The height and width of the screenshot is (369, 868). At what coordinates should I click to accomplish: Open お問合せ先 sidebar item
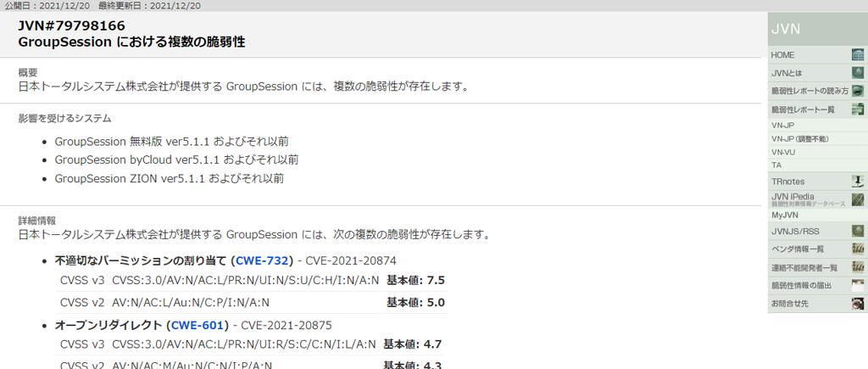tap(790, 304)
